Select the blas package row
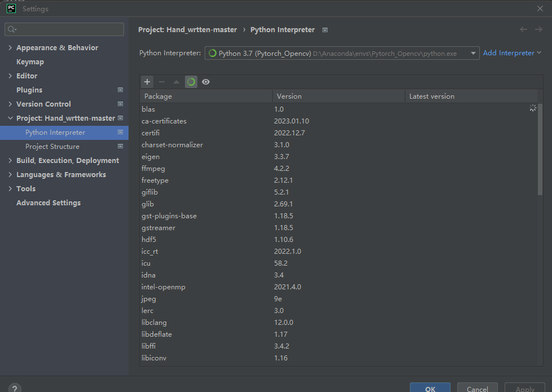This screenshot has height=392, width=552. [x=338, y=109]
